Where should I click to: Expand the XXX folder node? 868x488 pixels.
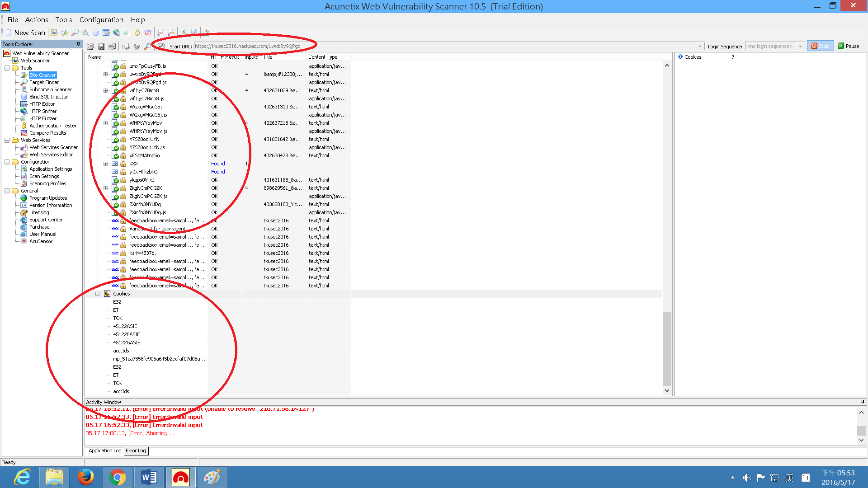[x=105, y=164]
